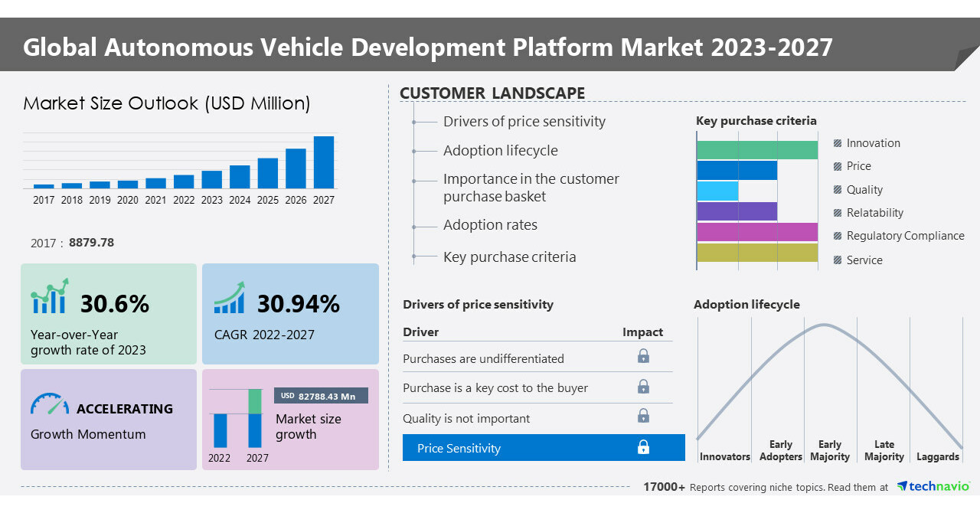This screenshot has height=513, width=980.
Task: Click lock icon for Purchases are undifferentiated
Action: [643, 356]
